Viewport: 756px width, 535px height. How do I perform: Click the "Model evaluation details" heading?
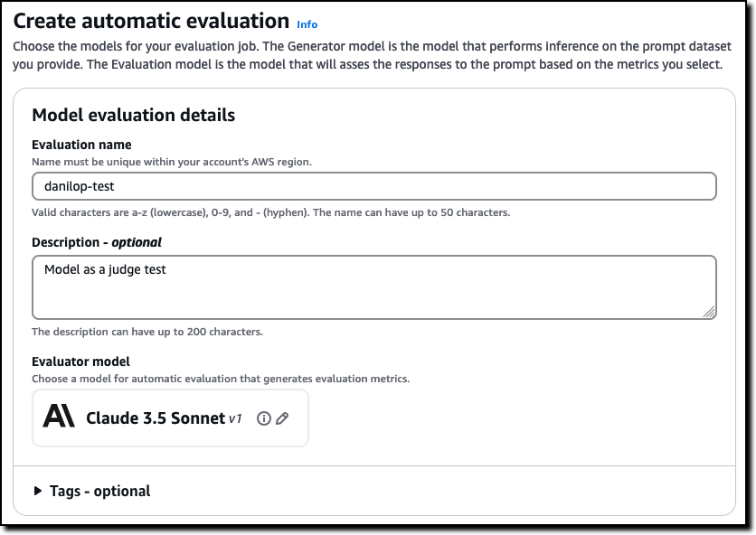coord(133,115)
